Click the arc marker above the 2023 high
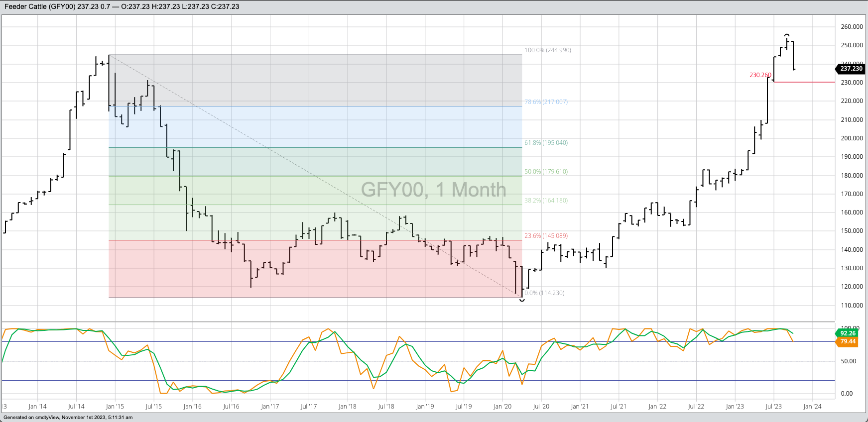The height and width of the screenshot is (422, 868). [787, 35]
